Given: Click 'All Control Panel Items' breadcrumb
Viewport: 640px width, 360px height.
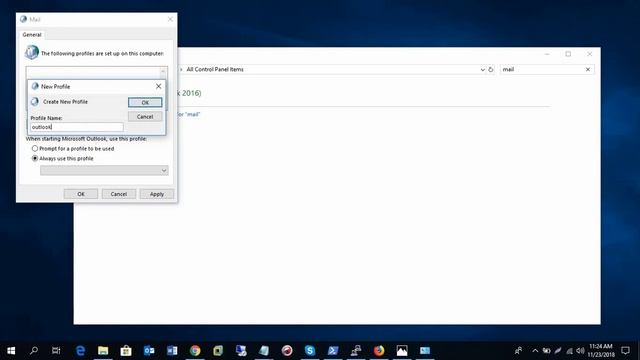Looking at the screenshot, I should 215,69.
